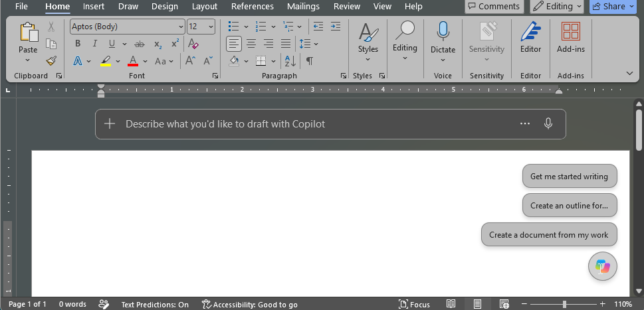644x310 pixels.
Task: Click the zoom slider handle
Action: pyautogui.click(x=565, y=304)
